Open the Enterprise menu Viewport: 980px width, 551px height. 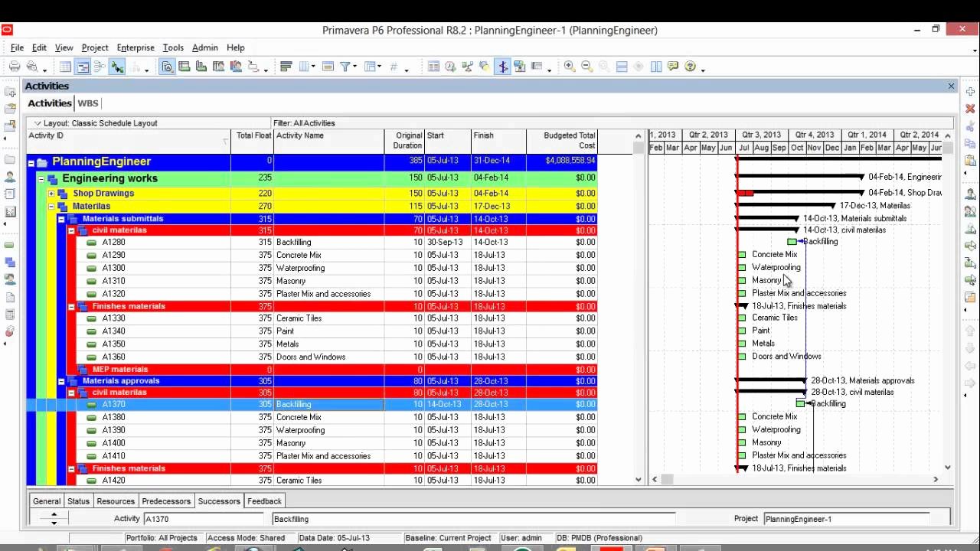[x=136, y=47]
